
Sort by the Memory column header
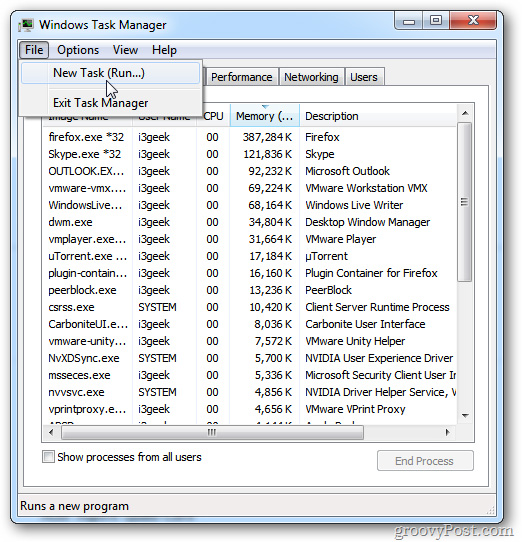[x=264, y=116]
